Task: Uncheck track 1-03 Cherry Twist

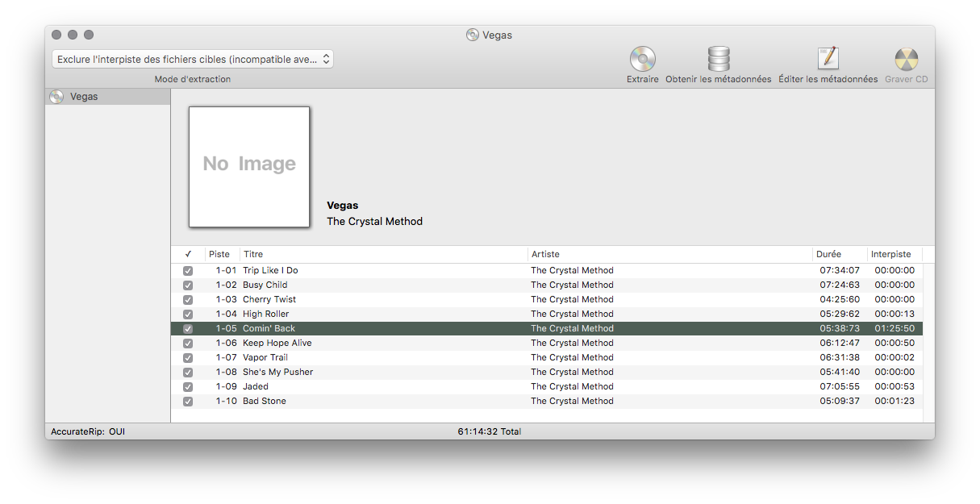Action: click(188, 300)
